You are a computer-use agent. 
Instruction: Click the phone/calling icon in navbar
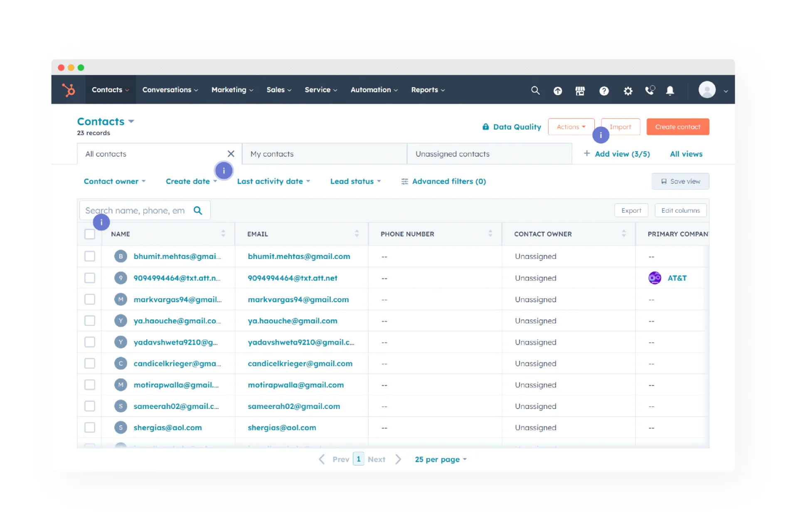(x=649, y=90)
